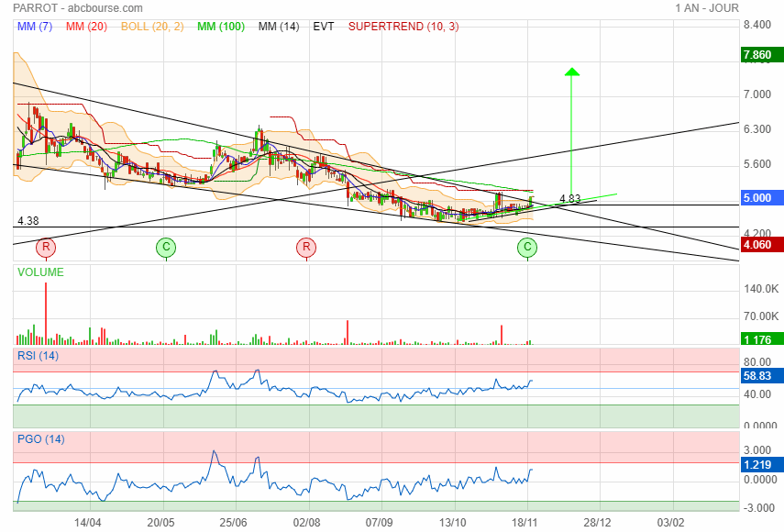The height and width of the screenshot is (532, 784).
Task: Click the 5.600 price axis value
Action: [757, 164]
